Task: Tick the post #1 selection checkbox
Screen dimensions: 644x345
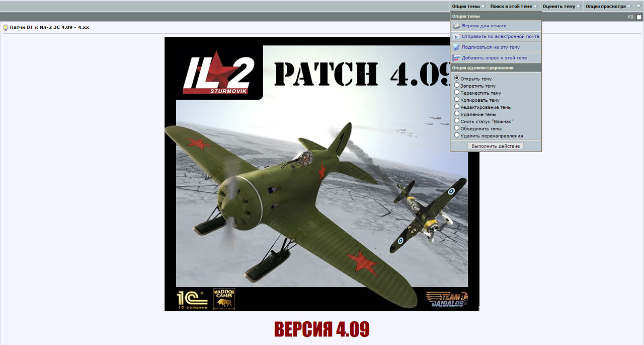Action: point(639,17)
